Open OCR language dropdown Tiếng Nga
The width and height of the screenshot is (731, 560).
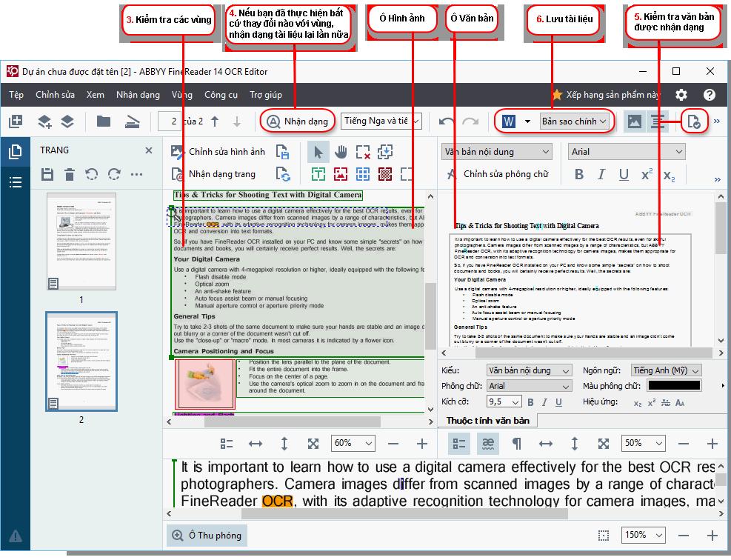pyautogui.click(x=381, y=121)
